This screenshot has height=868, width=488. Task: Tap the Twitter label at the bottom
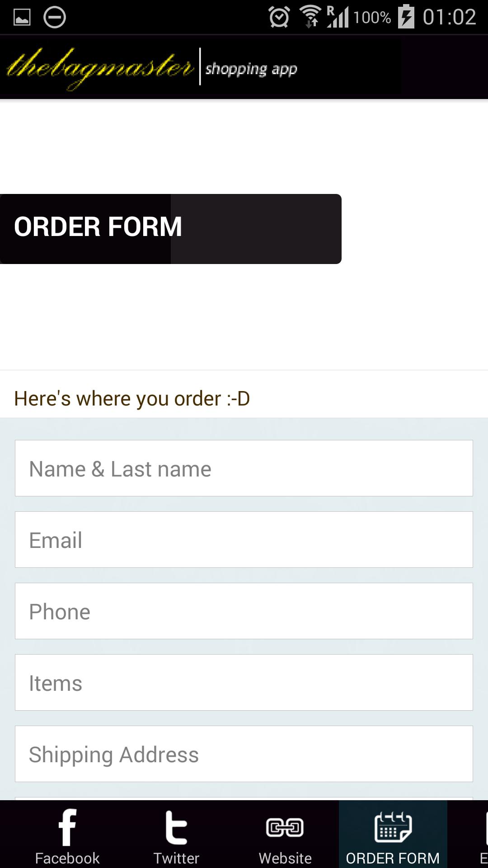click(177, 857)
